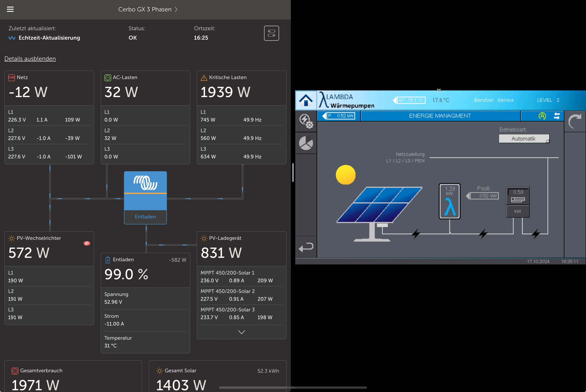Image resolution: width=586 pixels, height=392 pixels.
Task: Open the hamburger menu
Action: (x=10, y=9)
